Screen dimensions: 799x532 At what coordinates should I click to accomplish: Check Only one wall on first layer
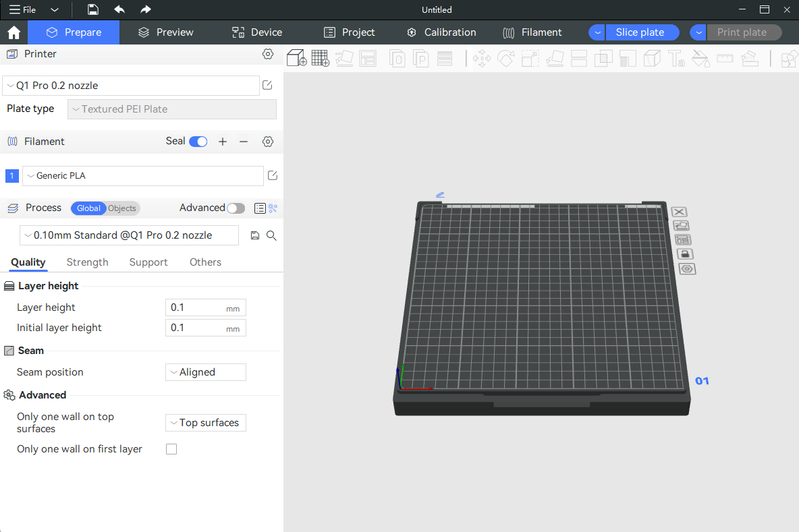[x=171, y=449]
